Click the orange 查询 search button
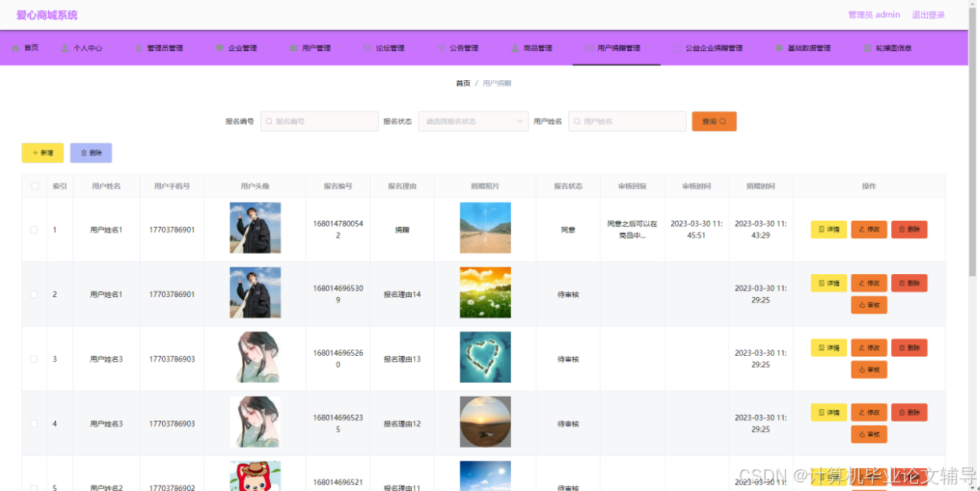Viewport: 980px width, 491px height. [x=714, y=121]
